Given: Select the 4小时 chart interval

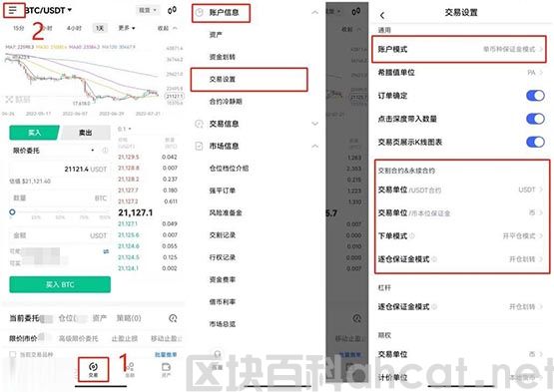Looking at the screenshot, I should [74, 28].
